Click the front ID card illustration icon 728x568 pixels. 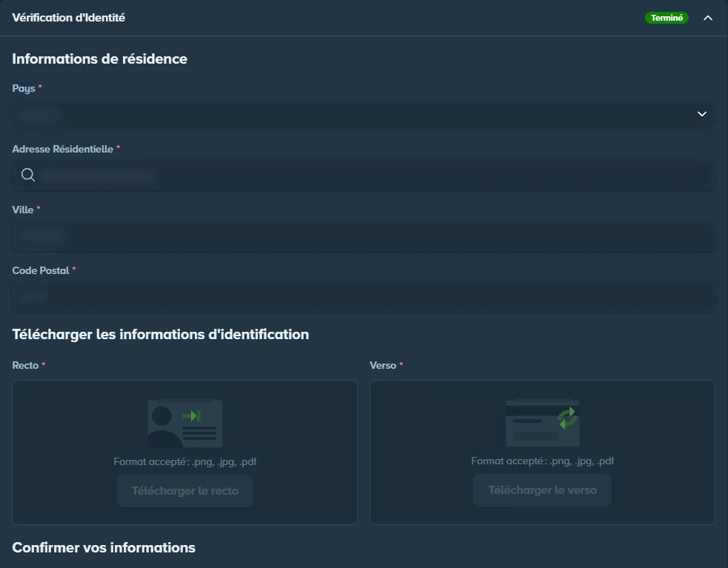185,423
